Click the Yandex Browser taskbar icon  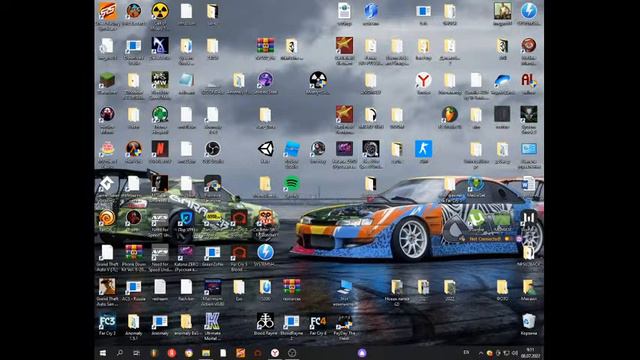(x=275, y=353)
